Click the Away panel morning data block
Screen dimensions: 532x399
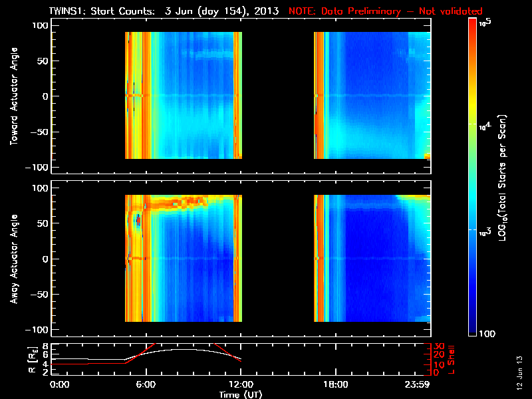pyautogui.click(x=184, y=258)
